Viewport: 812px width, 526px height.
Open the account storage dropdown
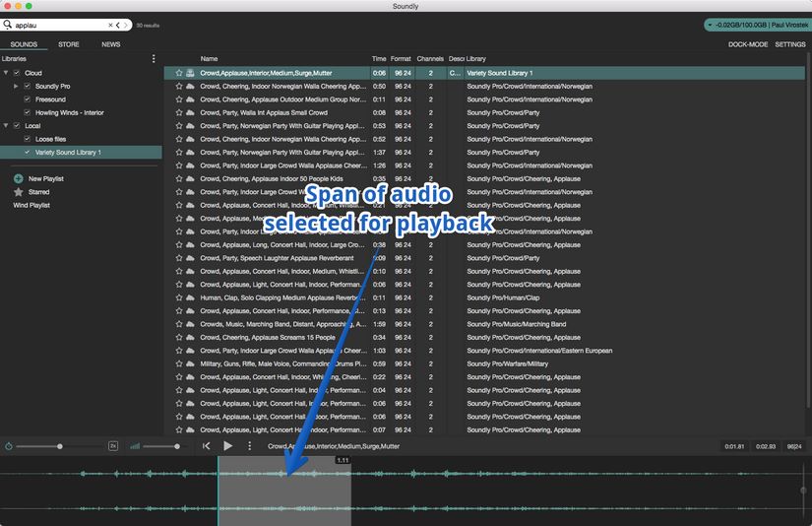[755, 25]
